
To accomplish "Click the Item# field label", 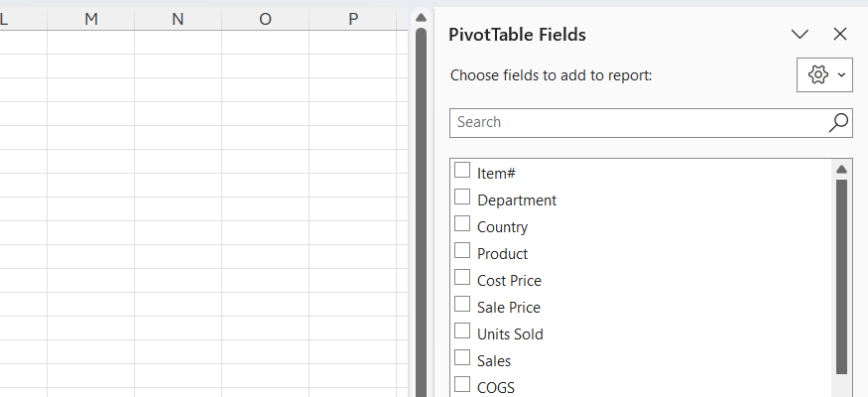I will (x=496, y=174).
